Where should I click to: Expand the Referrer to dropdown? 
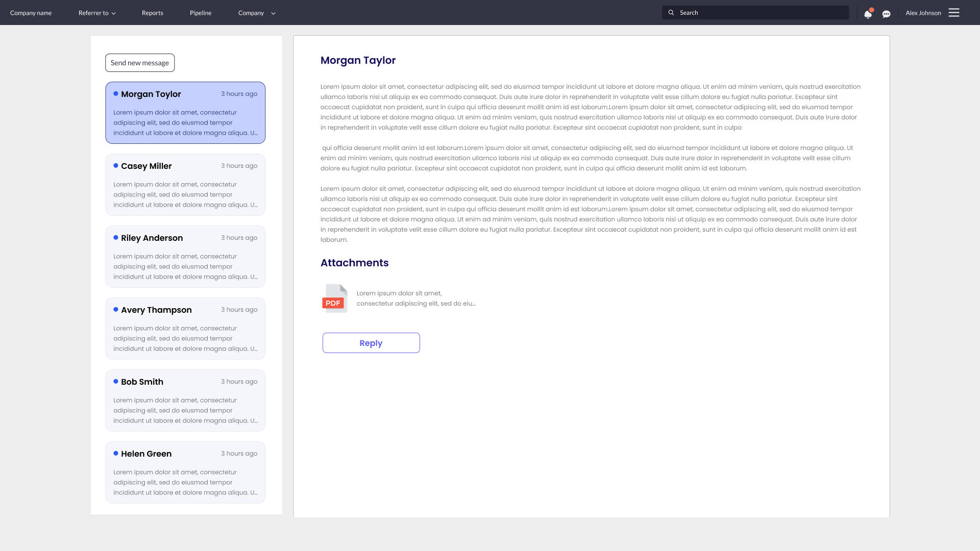pos(97,13)
